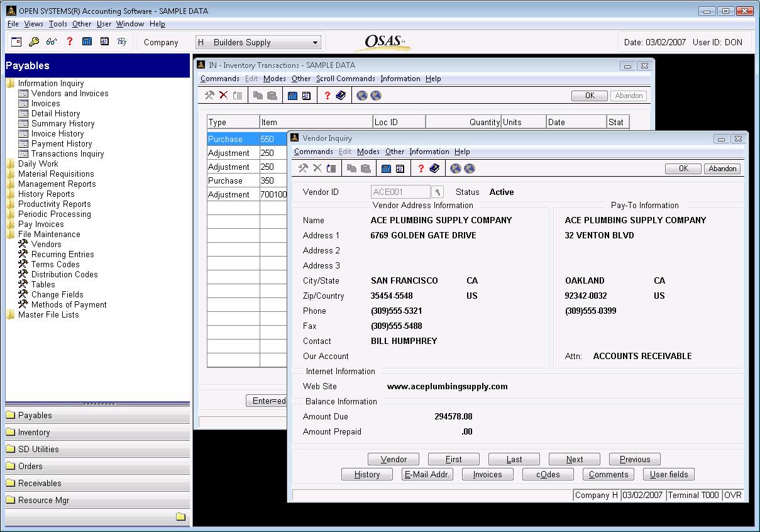The height and width of the screenshot is (532, 760).
Task: Click hammer tools icon in Inventory Transactions toolbar
Action: point(209,96)
